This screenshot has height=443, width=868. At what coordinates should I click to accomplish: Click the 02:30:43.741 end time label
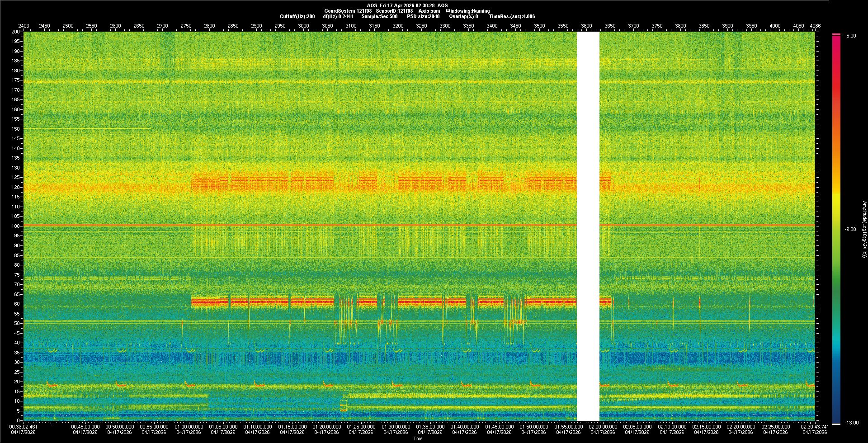(x=815, y=427)
